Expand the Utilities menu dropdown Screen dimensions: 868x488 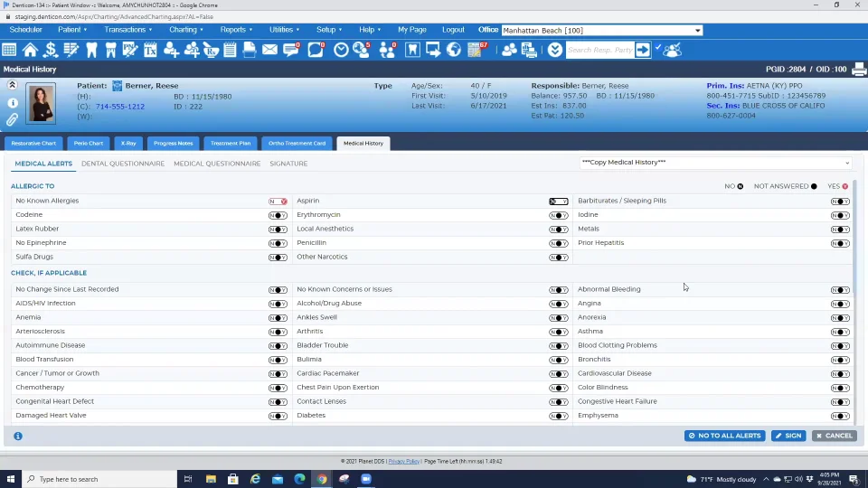[x=284, y=29]
